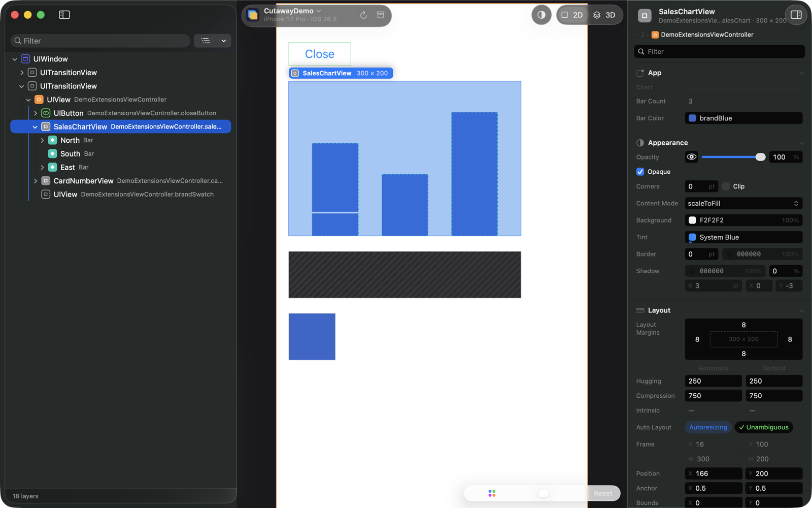Screen dimensions: 812x508
Task: Collapse the UIWindow tree node
Action: 15,59
